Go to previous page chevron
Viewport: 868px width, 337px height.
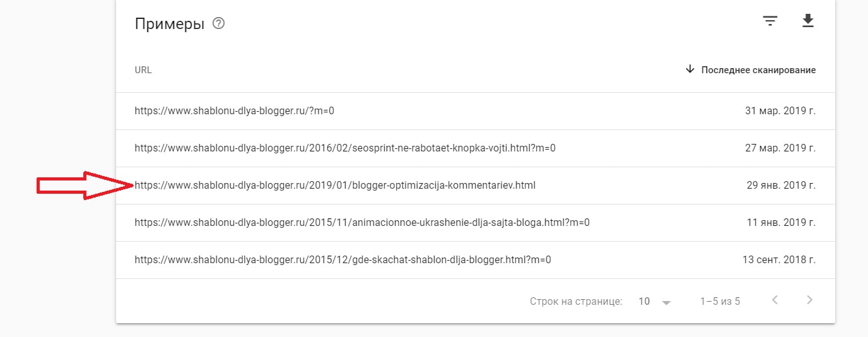(x=775, y=300)
